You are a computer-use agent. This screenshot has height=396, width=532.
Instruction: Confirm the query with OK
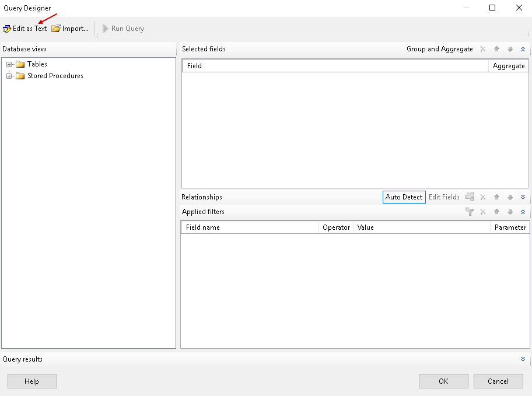tap(443, 381)
